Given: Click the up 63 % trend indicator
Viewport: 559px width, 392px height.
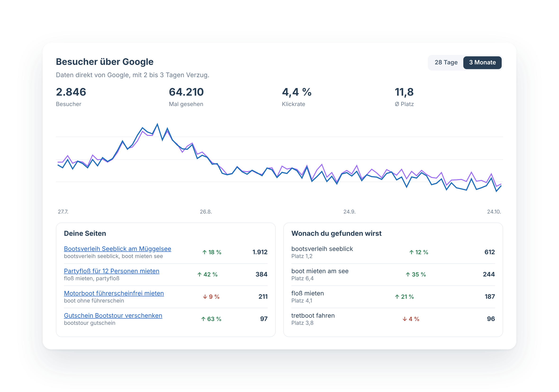Looking at the screenshot, I should pyautogui.click(x=211, y=319).
